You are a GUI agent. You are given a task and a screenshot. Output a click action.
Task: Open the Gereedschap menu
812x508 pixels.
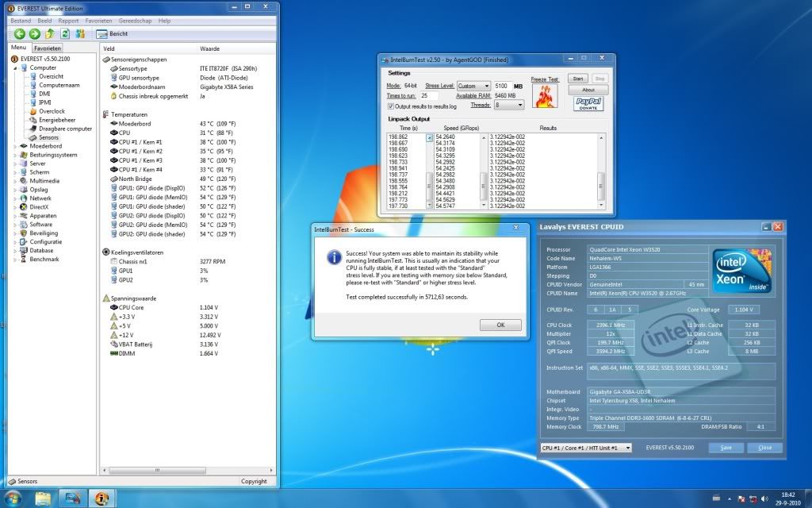[x=135, y=21]
